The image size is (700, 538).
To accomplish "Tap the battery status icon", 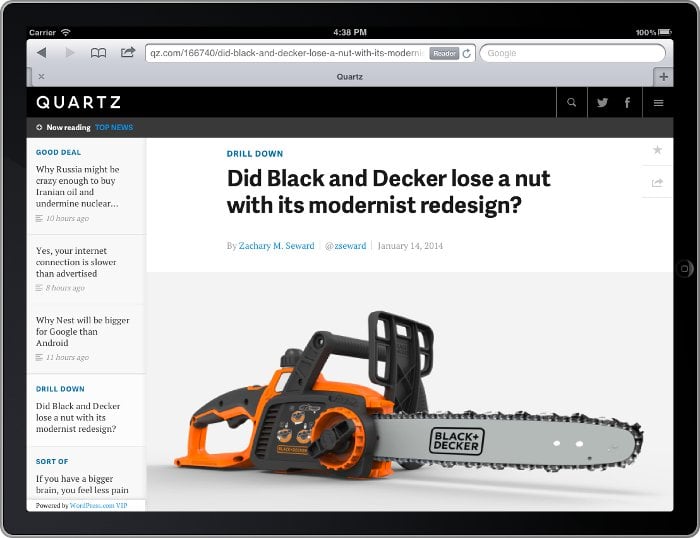I will point(665,32).
